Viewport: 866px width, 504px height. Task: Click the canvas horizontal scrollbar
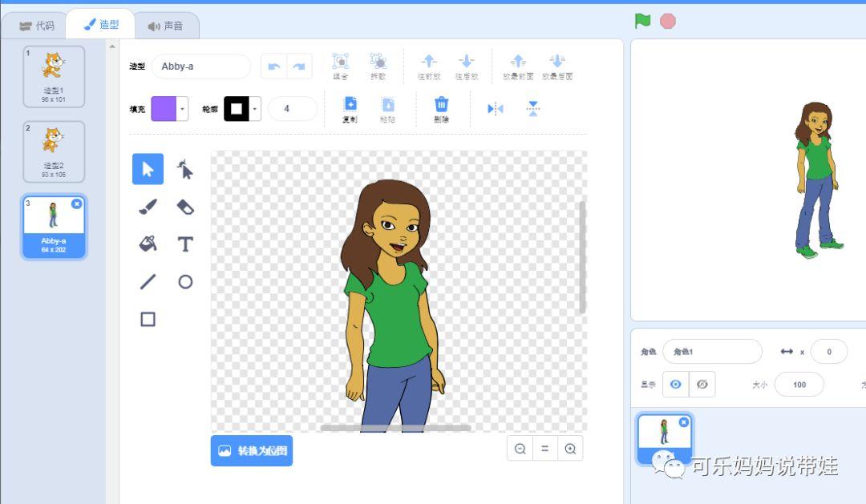click(x=395, y=428)
